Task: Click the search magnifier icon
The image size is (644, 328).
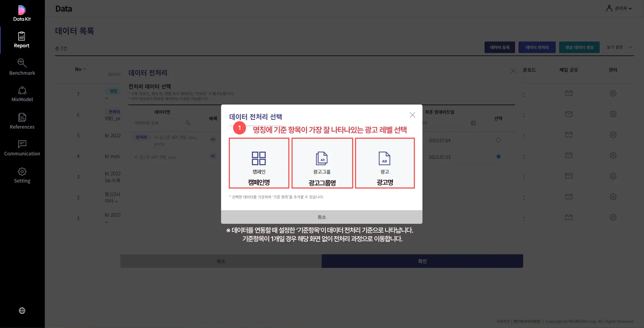Action: point(188,123)
